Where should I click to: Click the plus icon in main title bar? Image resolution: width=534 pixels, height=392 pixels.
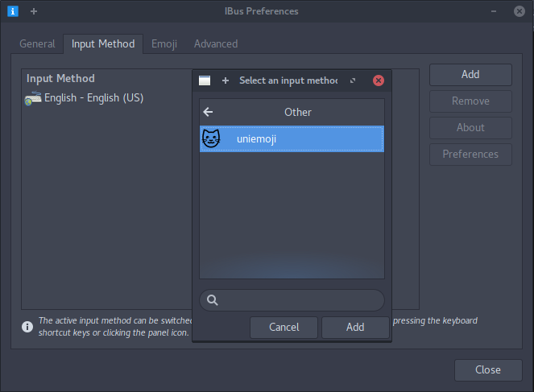(x=34, y=11)
